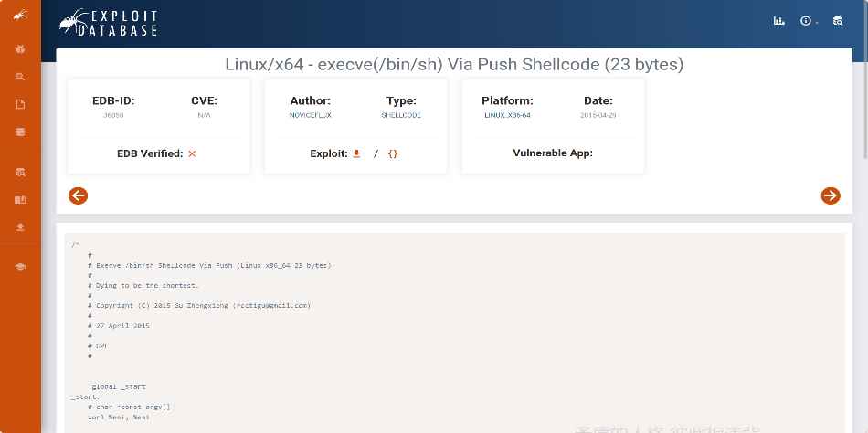
Task: Open Google Hacking Database sidebar icon
Action: [20, 77]
